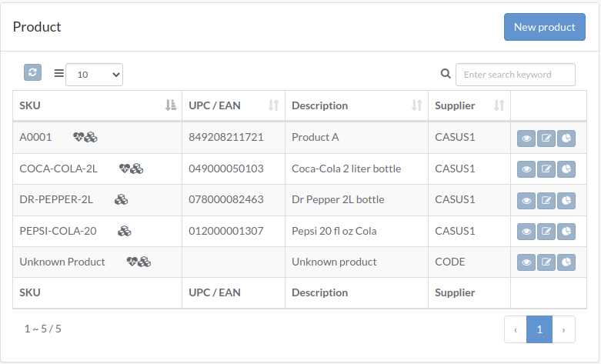Screen dimensions: 601x364
Task: Edit PEPSI-COLA-20 product with pencil icon
Action: point(546,232)
